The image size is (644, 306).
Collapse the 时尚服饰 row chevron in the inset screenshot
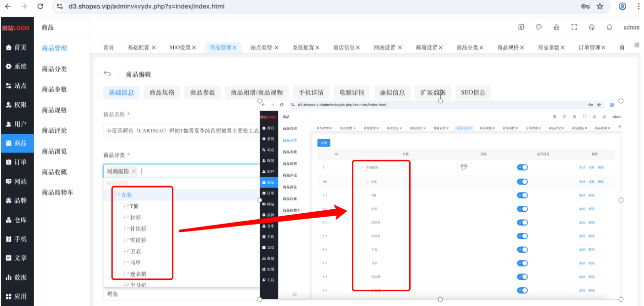pos(362,167)
